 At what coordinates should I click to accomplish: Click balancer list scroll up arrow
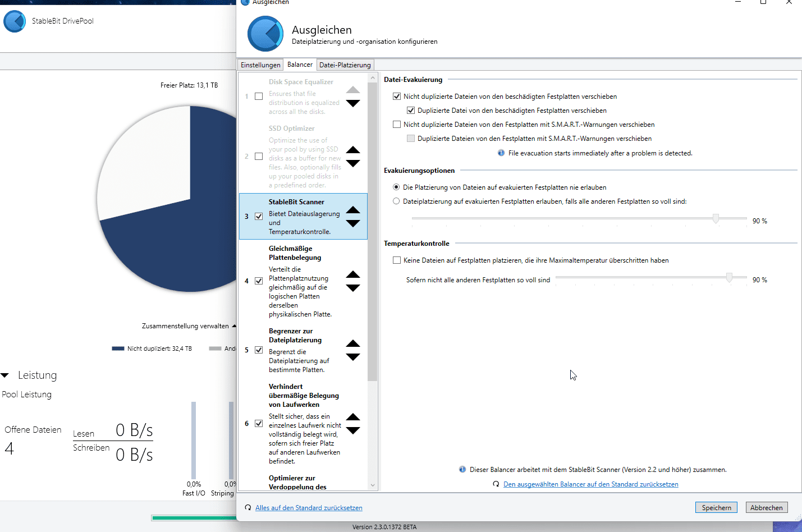[x=373, y=77]
